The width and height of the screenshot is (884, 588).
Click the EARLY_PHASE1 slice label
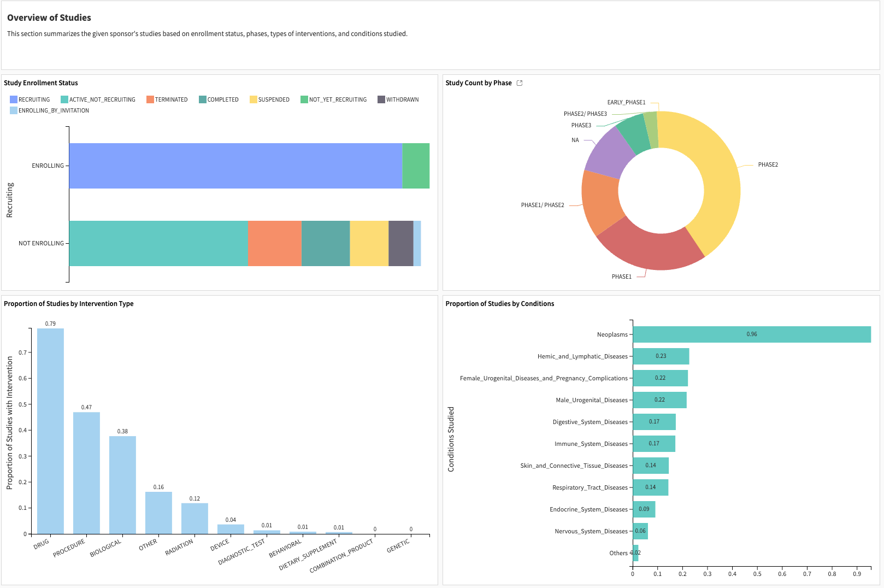627,102
